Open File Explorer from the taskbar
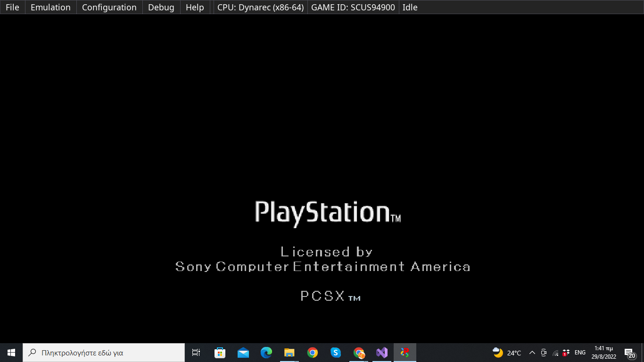Image resolution: width=644 pixels, height=362 pixels. coord(289,353)
